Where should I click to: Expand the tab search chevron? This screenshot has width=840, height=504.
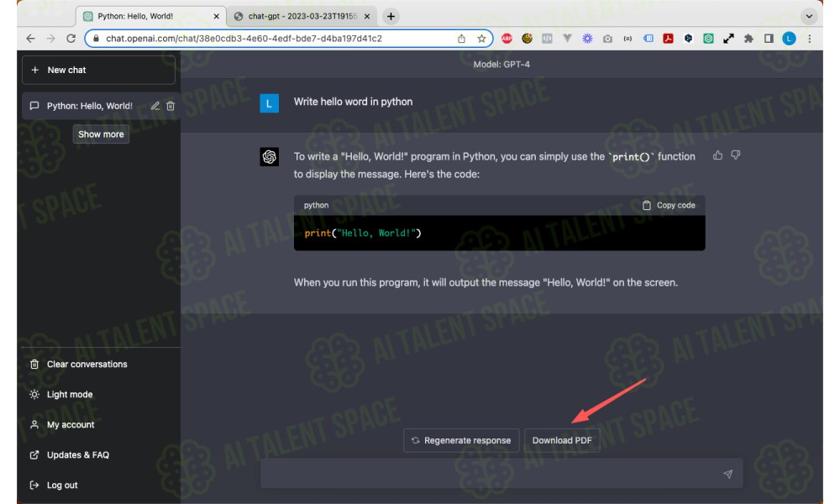[x=809, y=17]
